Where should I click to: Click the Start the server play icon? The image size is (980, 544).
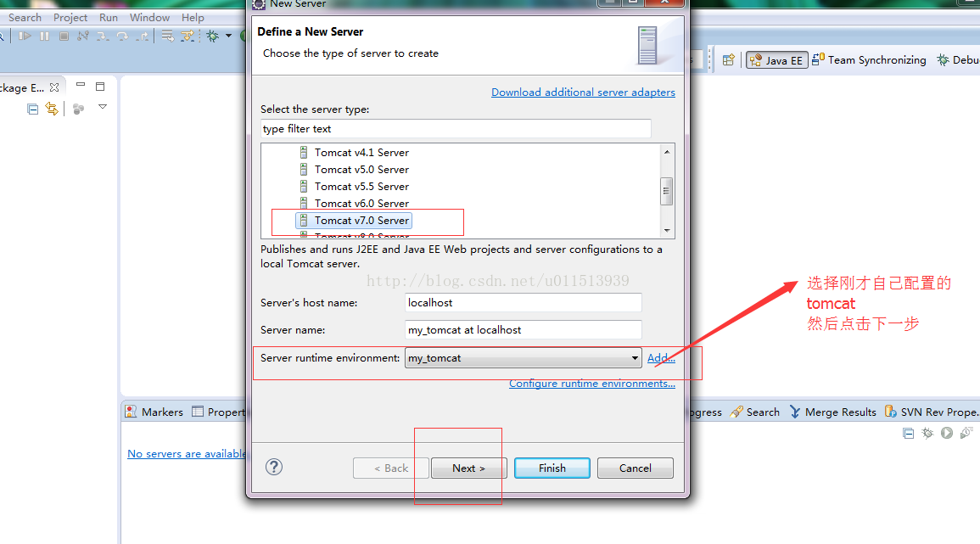[947, 433]
